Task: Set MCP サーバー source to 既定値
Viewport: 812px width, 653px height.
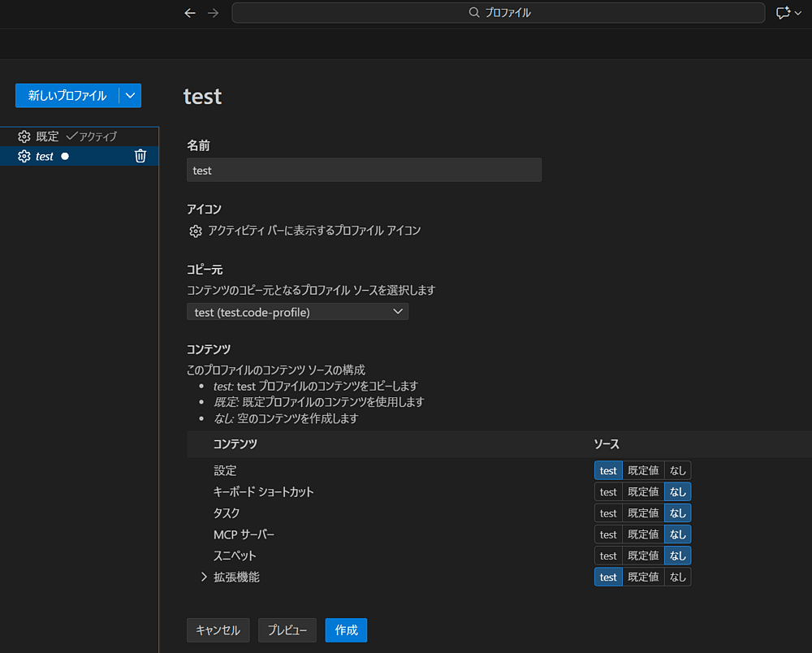Action: 642,534
